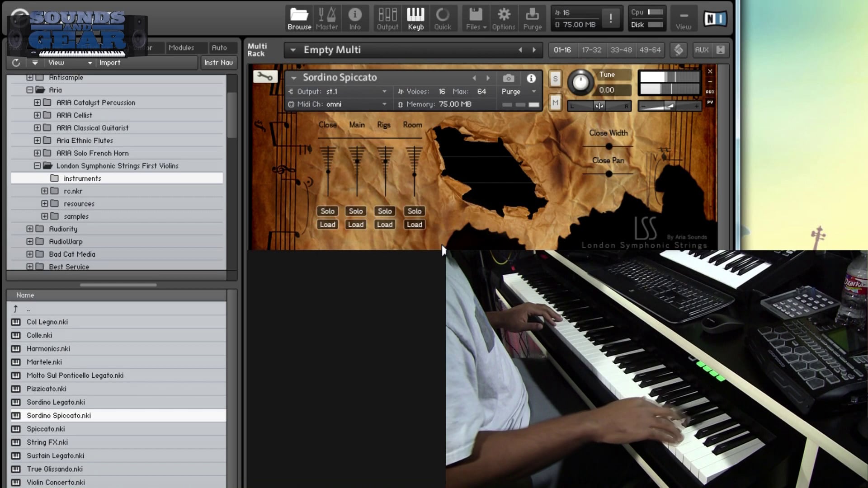Image resolution: width=868 pixels, height=488 pixels.
Task: Load the Close microphone samples
Action: (327, 225)
